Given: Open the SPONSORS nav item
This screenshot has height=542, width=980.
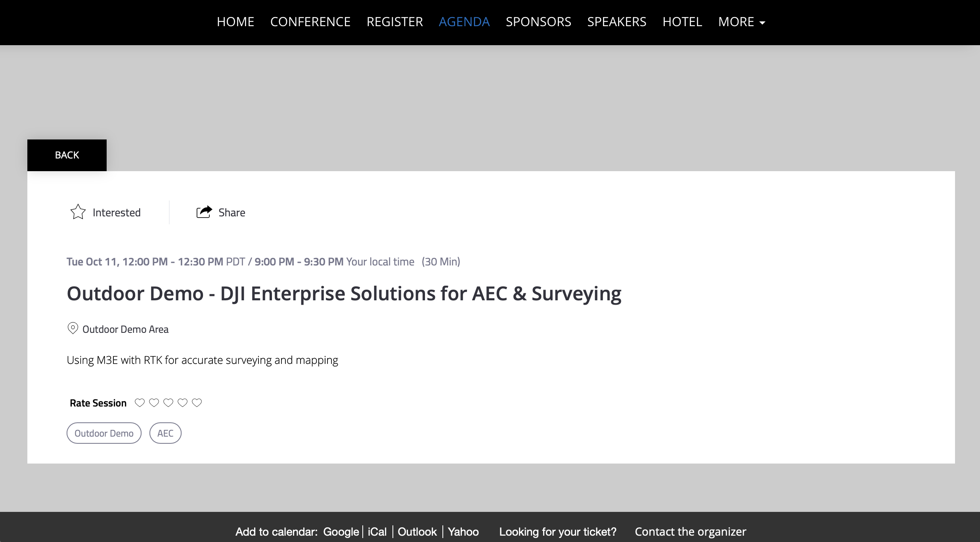Looking at the screenshot, I should (538, 22).
